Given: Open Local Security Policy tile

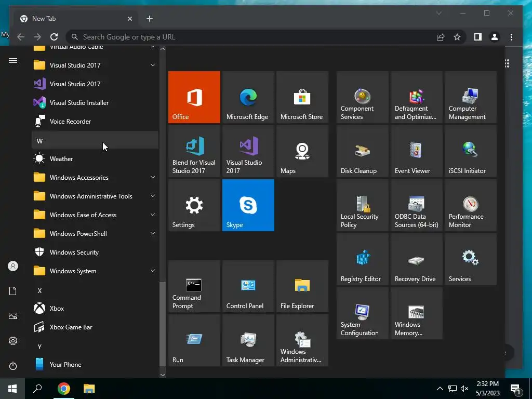Looking at the screenshot, I should (362, 205).
